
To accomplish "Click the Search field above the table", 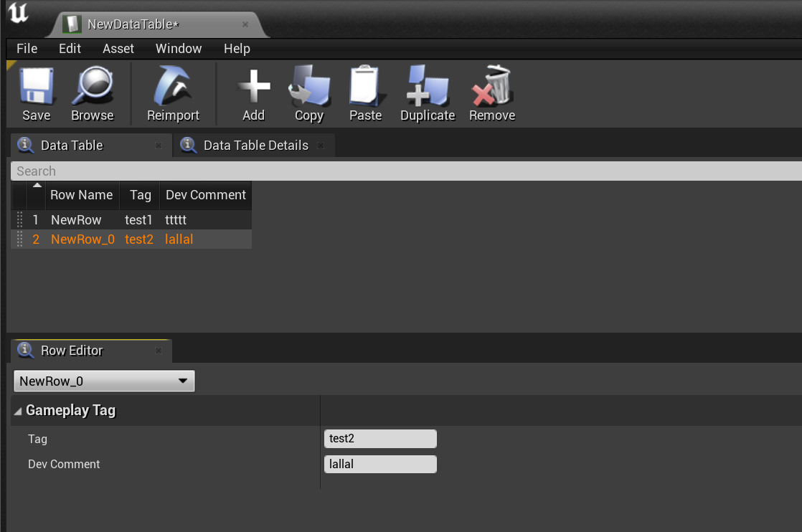I will click(x=402, y=171).
